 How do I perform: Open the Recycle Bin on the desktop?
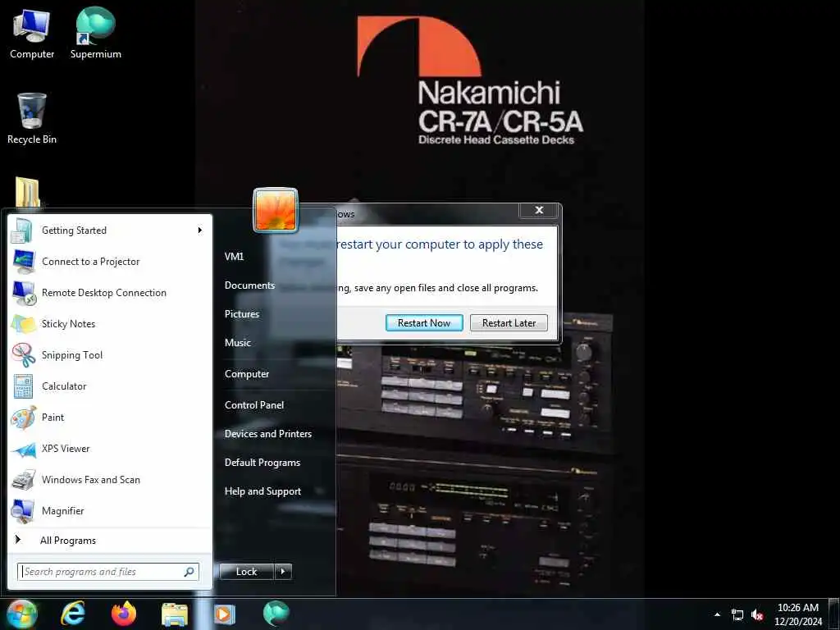(32, 118)
